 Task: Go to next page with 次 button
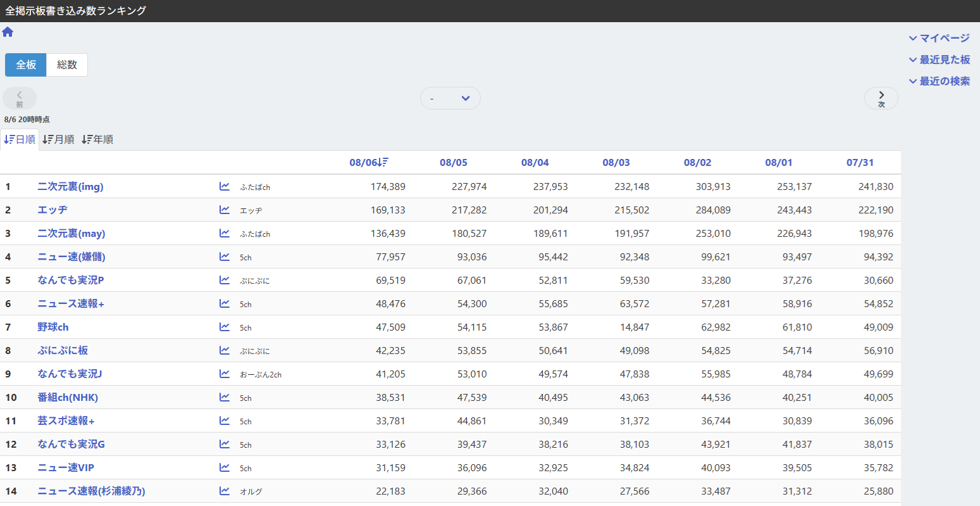[x=881, y=98]
